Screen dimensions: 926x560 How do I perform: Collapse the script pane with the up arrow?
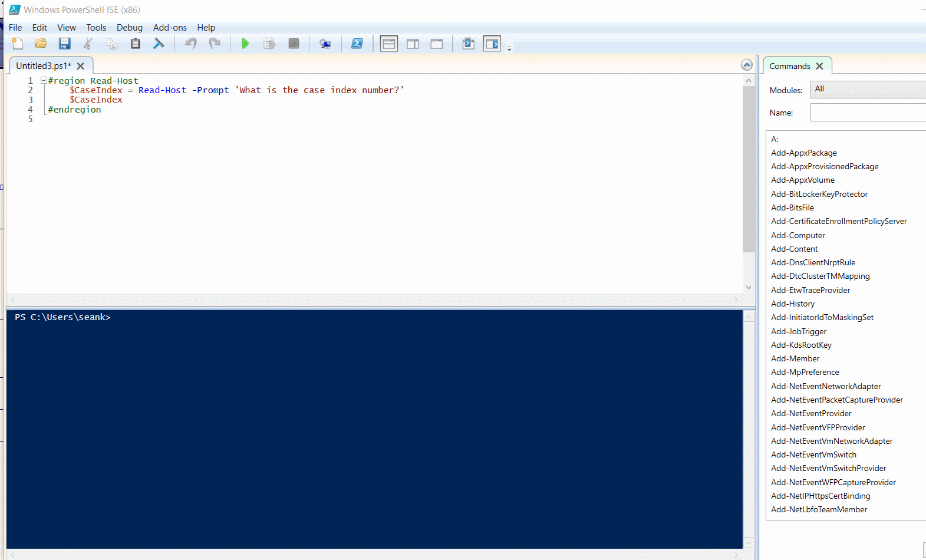pyautogui.click(x=747, y=65)
